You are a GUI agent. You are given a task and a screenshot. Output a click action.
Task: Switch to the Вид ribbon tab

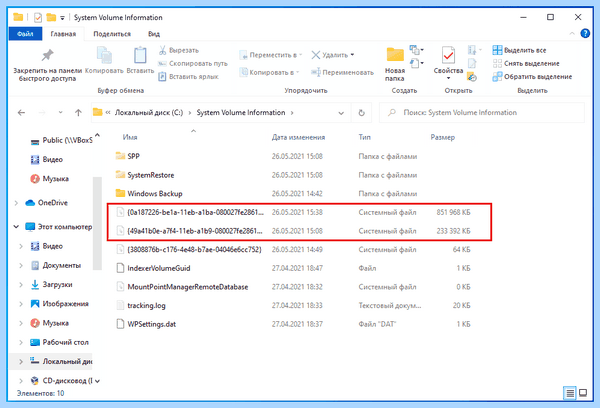[x=154, y=34]
